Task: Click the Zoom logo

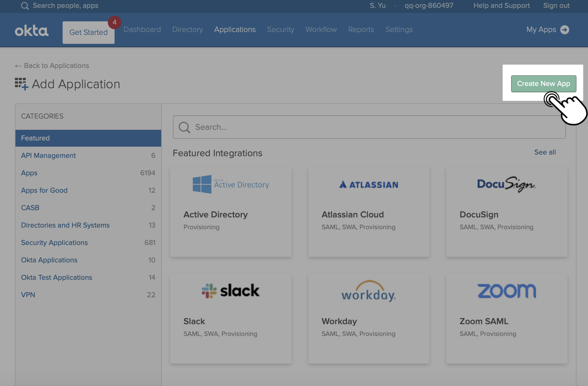Action: point(506,291)
